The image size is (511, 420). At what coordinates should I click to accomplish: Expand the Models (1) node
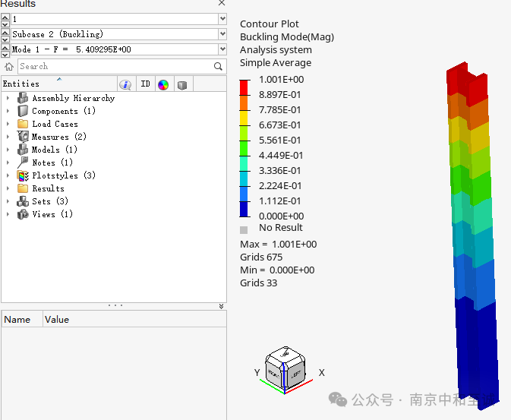tap(8, 150)
